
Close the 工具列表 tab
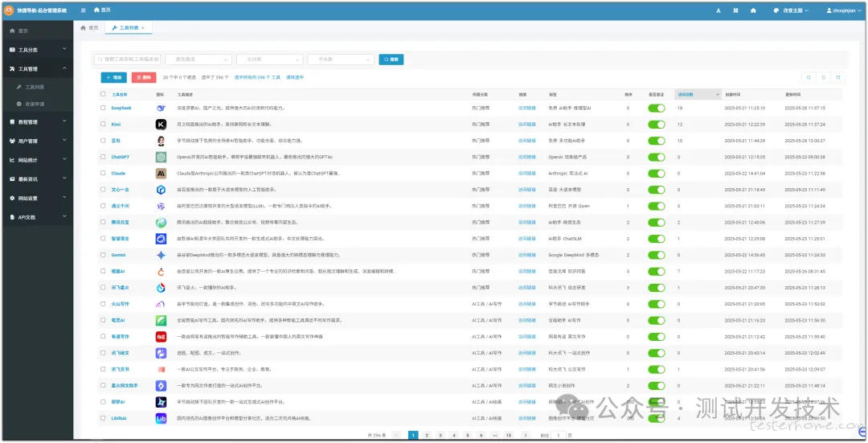click(143, 27)
